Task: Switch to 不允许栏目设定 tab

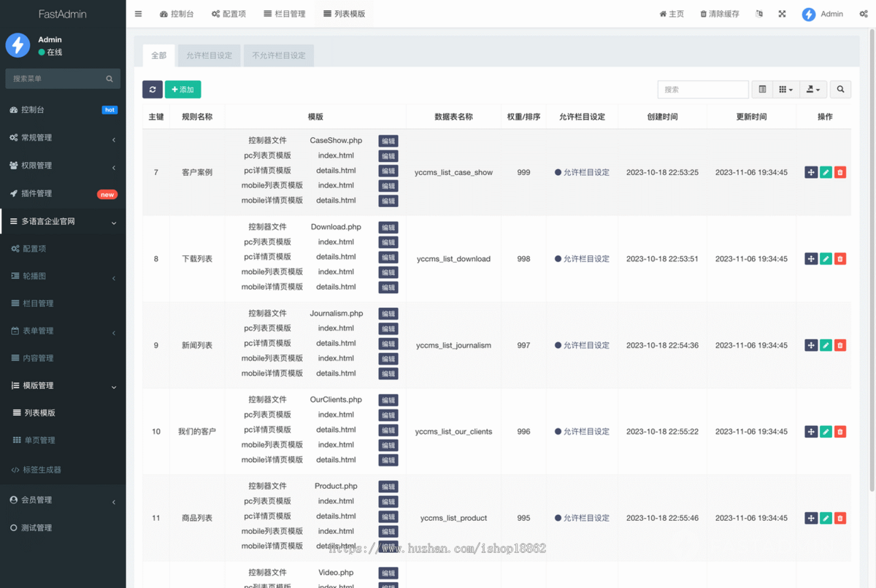Action: pyautogui.click(x=279, y=55)
